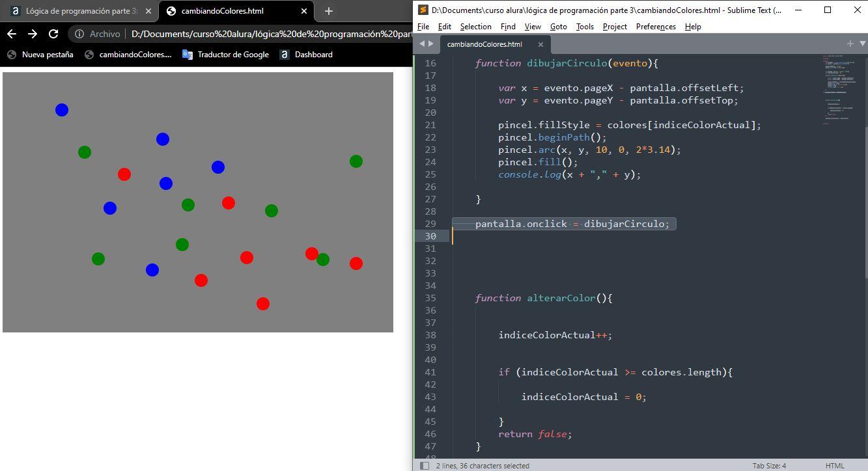The image size is (868, 471).
Task: Open cambiandoColores bookmark
Action: (x=128, y=55)
